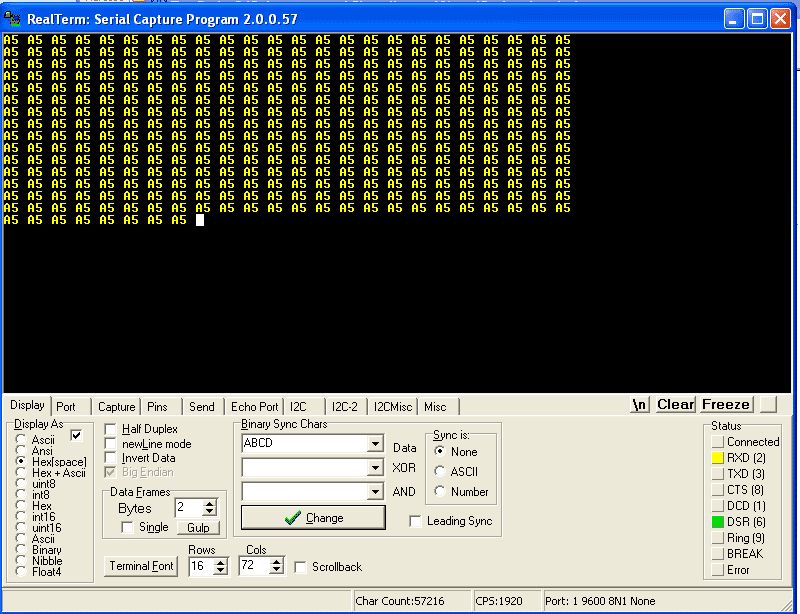This screenshot has height=614, width=800.
Task: Set Sync to ASCII
Action: tap(441, 472)
